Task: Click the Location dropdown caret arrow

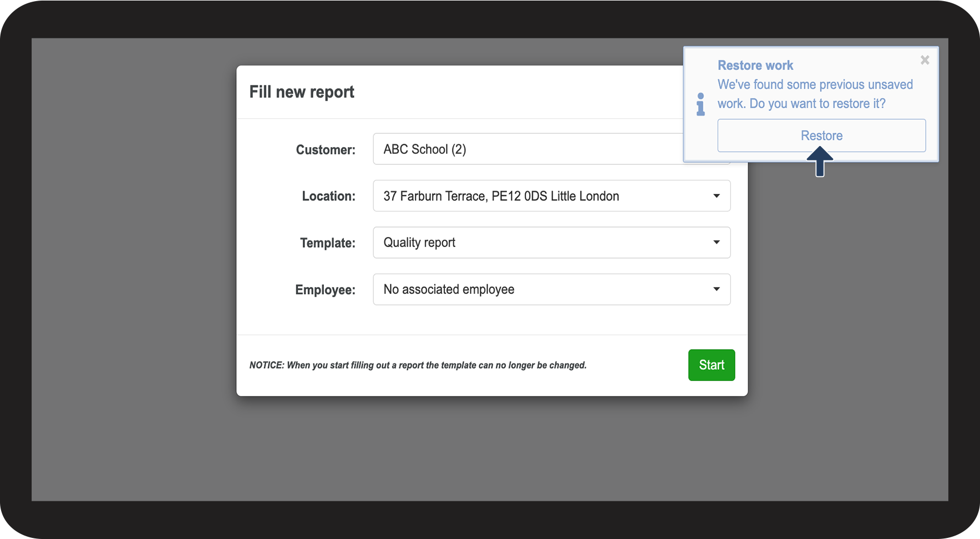Action: coord(716,196)
